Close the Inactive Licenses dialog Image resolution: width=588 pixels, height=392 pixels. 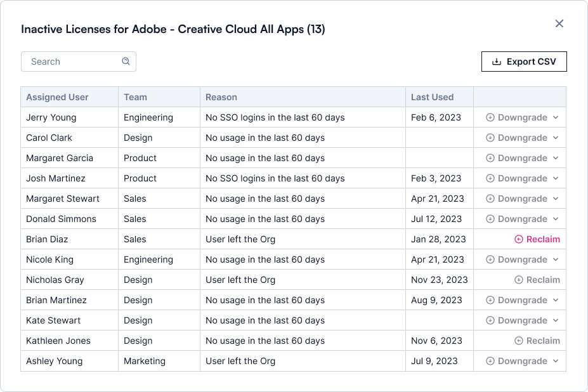click(x=559, y=23)
